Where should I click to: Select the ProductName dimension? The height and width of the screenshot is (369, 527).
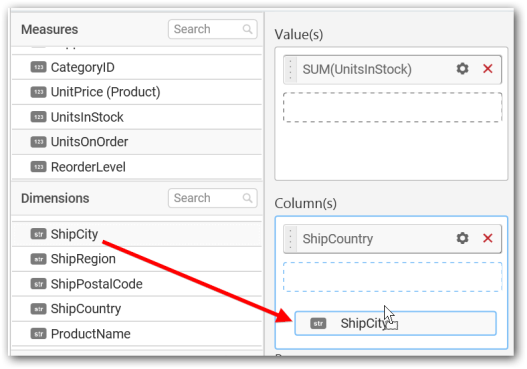[137, 334]
